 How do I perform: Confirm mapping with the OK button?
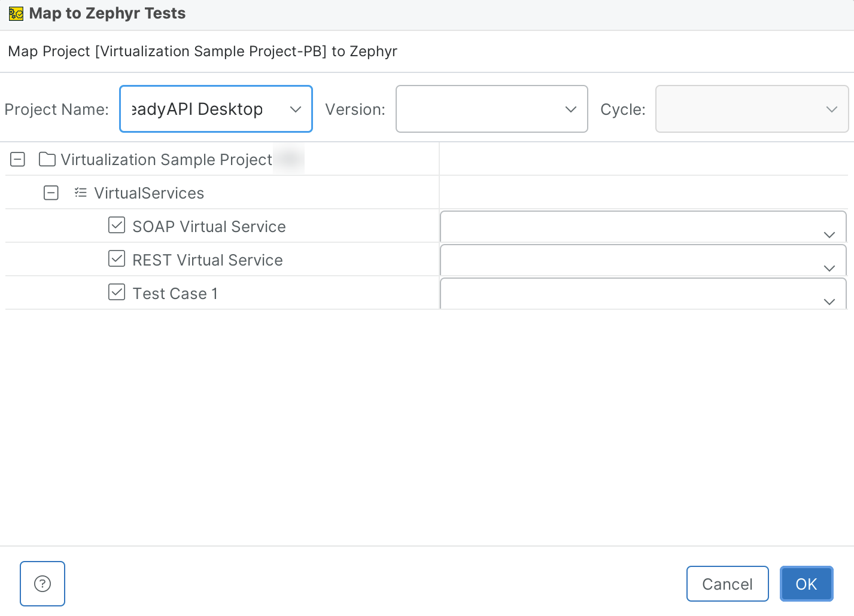(807, 584)
